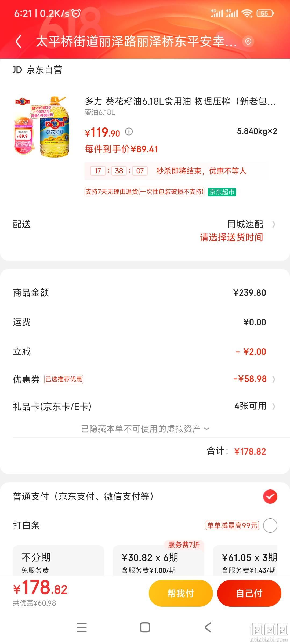Screen dimensions: 290x644
Task: Tap the green 京东超市 tag
Action: pos(222,192)
